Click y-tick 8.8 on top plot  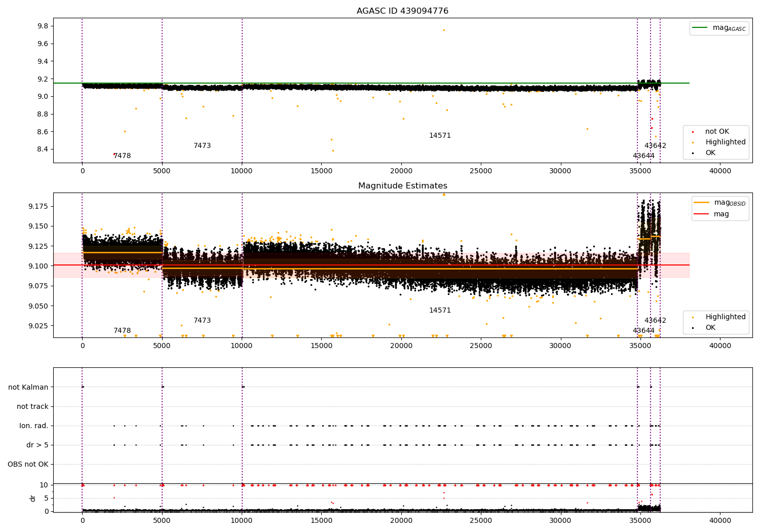click(43, 115)
